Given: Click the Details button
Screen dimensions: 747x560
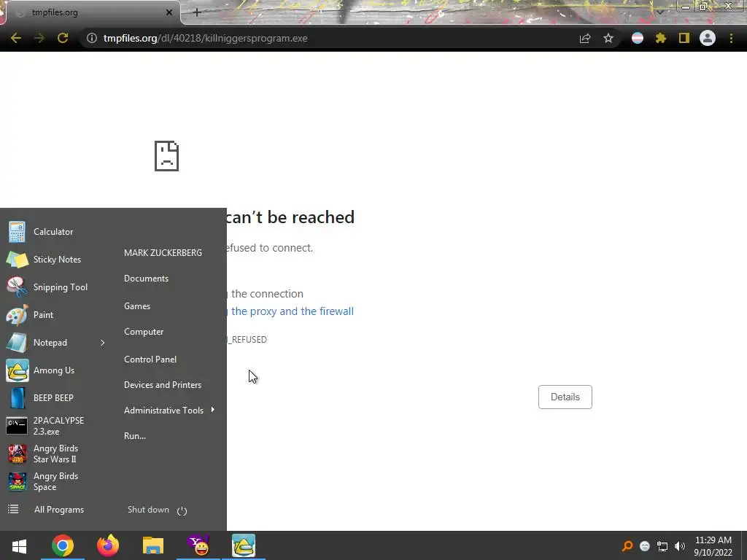Looking at the screenshot, I should [x=565, y=397].
